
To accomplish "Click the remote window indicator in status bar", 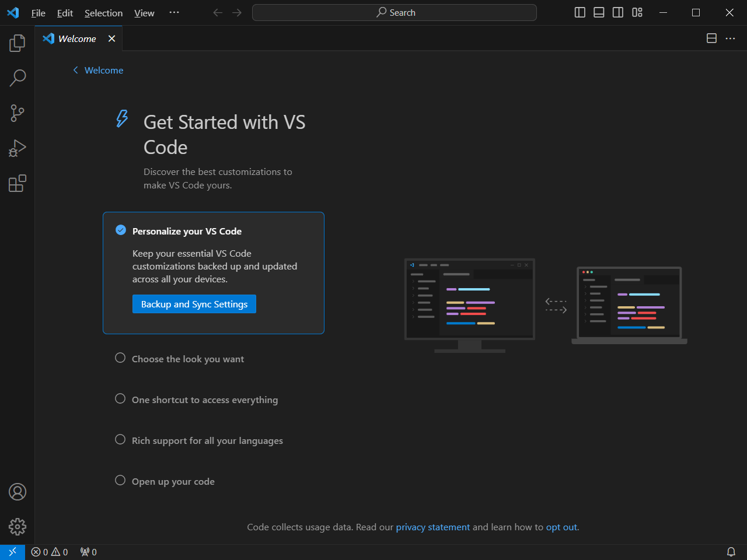I will coord(12,552).
